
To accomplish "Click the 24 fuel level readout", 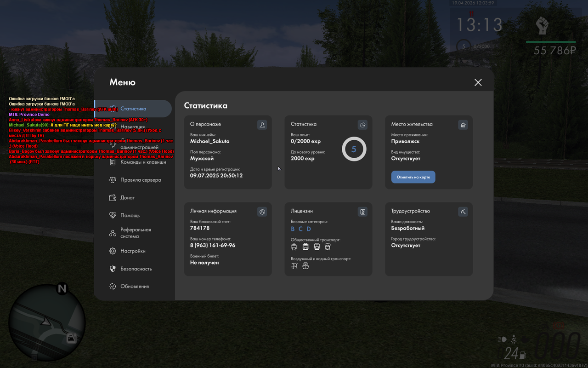I will (511, 354).
